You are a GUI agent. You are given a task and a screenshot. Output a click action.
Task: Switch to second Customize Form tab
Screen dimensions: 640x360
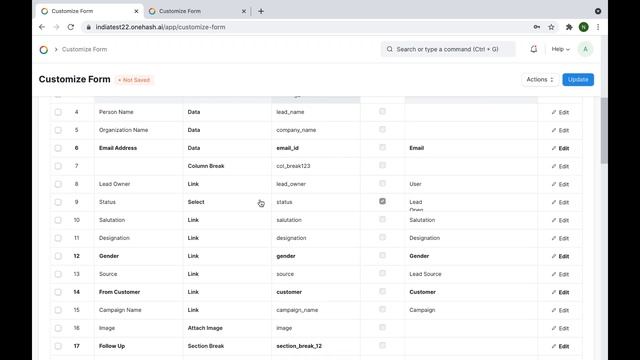[x=197, y=11]
